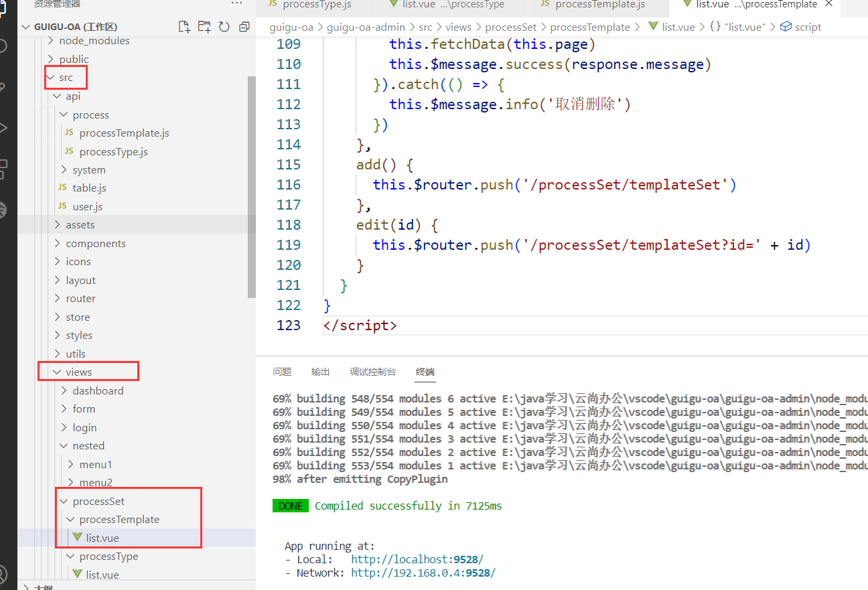Expand the menu1 folder
The height and width of the screenshot is (590, 868).
pos(71,464)
